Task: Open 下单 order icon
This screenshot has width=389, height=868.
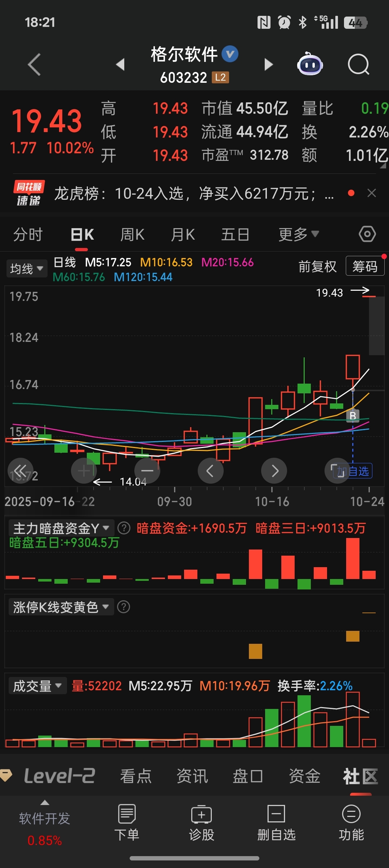Action: (x=127, y=823)
